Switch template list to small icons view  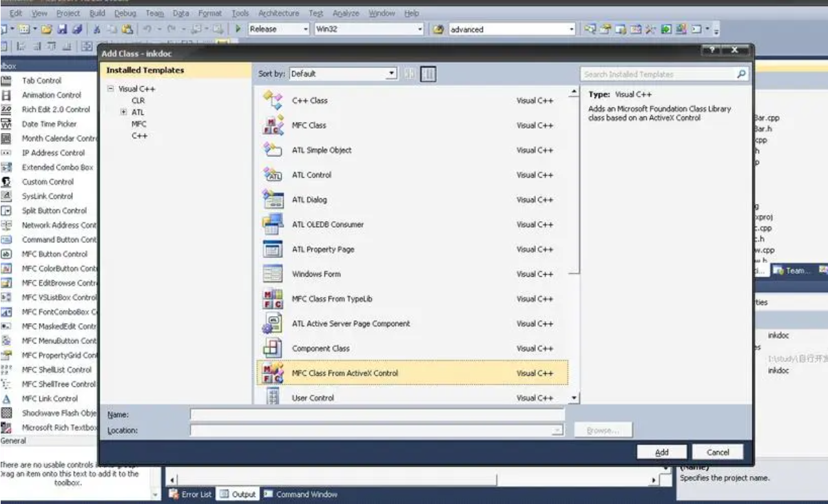[x=410, y=74]
